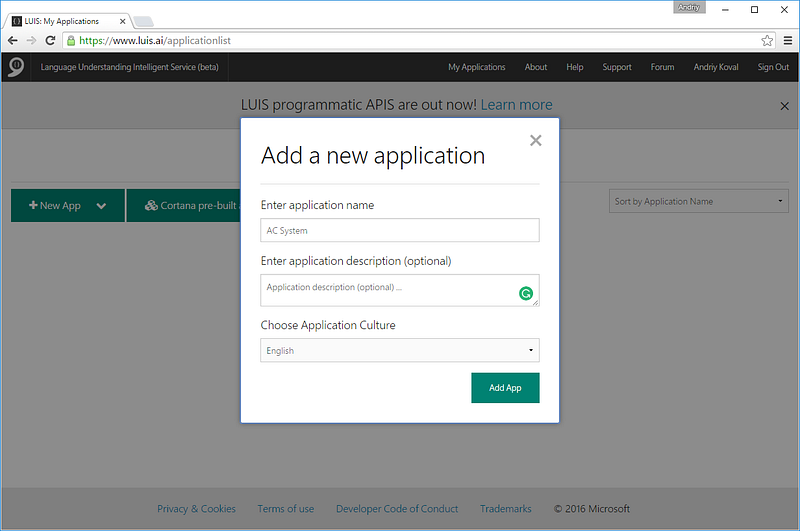Open Andriy Koval profile
Image resolution: width=800 pixels, height=531 pixels.
pyautogui.click(x=716, y=67)
